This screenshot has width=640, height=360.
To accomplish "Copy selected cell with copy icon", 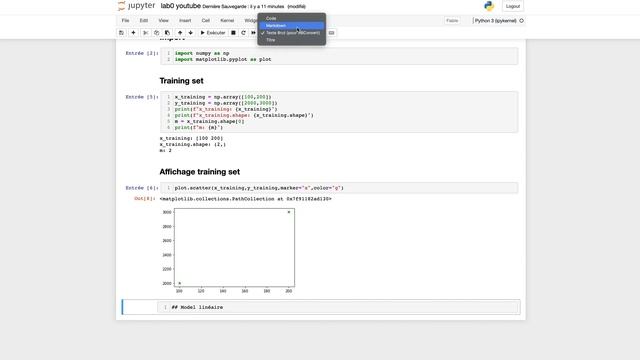I will point(156,33).
